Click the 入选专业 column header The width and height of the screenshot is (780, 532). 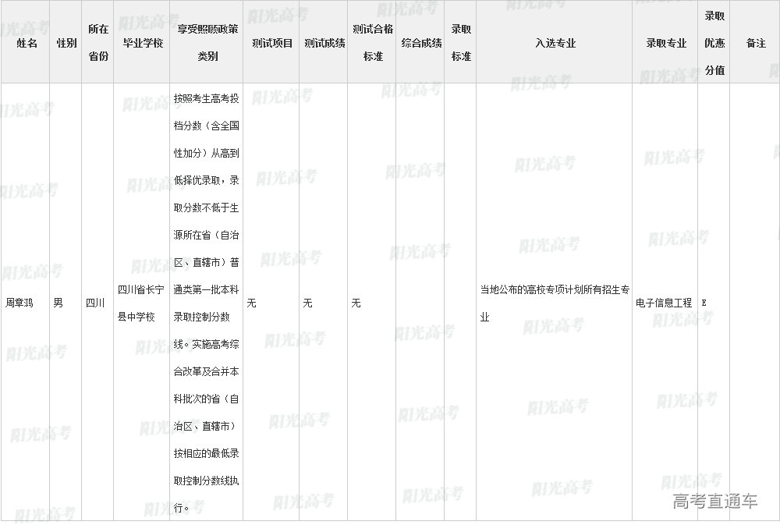tap(555, 44)
